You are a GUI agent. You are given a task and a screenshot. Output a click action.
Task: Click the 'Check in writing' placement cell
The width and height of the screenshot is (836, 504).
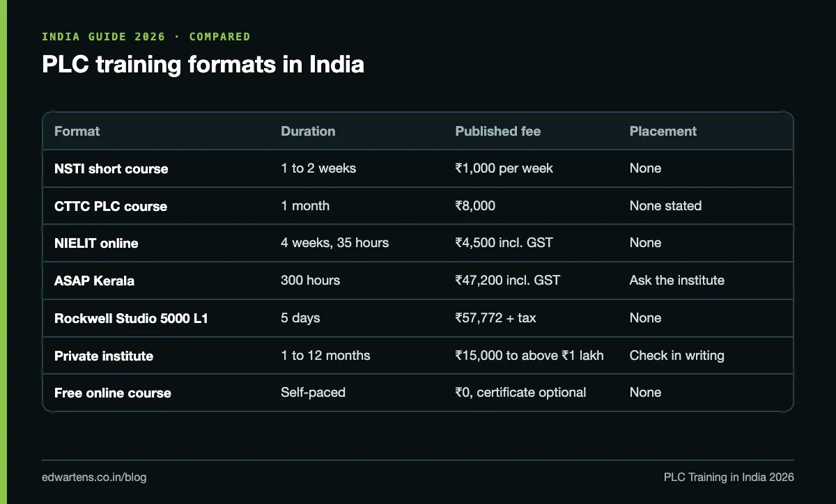676,356
